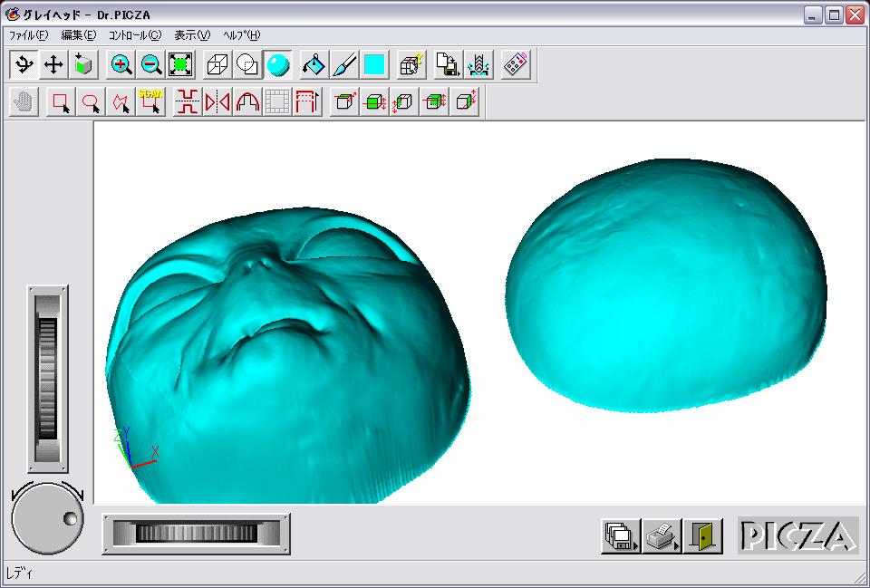The height and width of the screenshot is (588, 870).
Task: Select the rotate view tool
Action: pyautogui.click(x=24, y=65)
